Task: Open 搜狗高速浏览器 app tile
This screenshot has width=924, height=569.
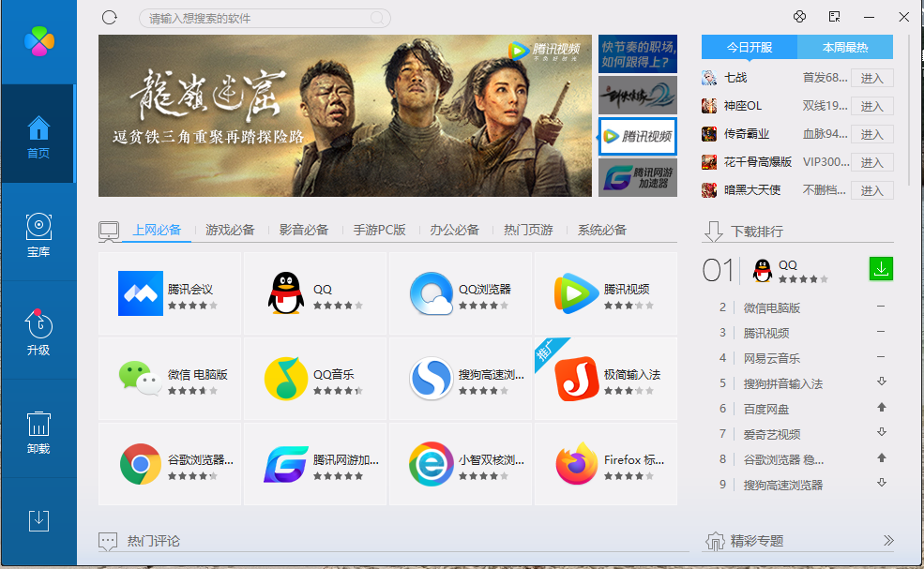Action: coord(461,379)
